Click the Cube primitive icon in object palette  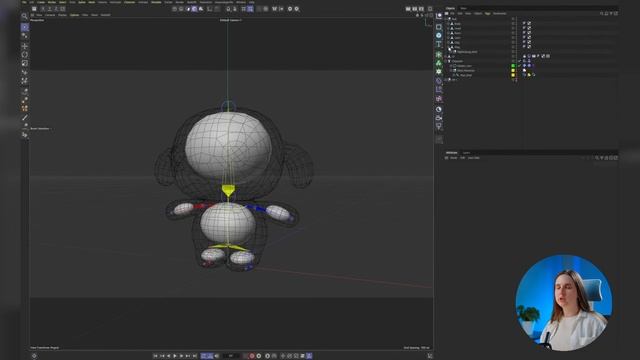[439, 27]
